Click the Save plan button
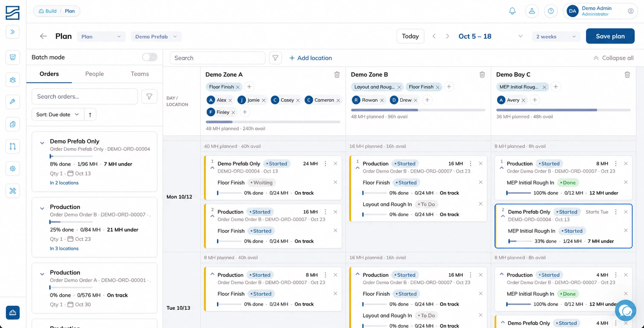Viewport: 644px width, 328px height. coord(610,36)
